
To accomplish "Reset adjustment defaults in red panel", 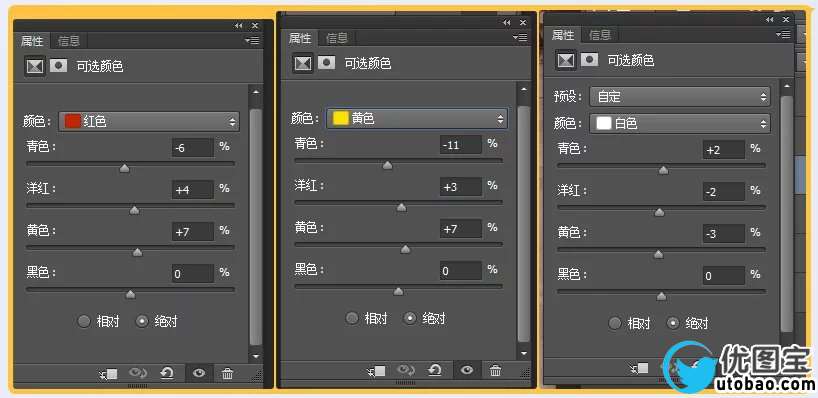I will [167, 373].
